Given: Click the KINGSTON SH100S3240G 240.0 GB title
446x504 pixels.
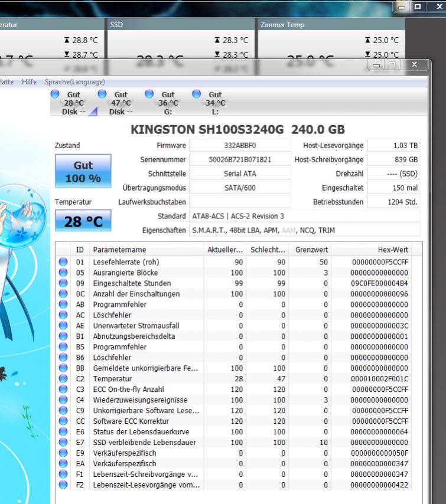Looking at the screenshot, I should pyautogui.click(x=237, y=129).
